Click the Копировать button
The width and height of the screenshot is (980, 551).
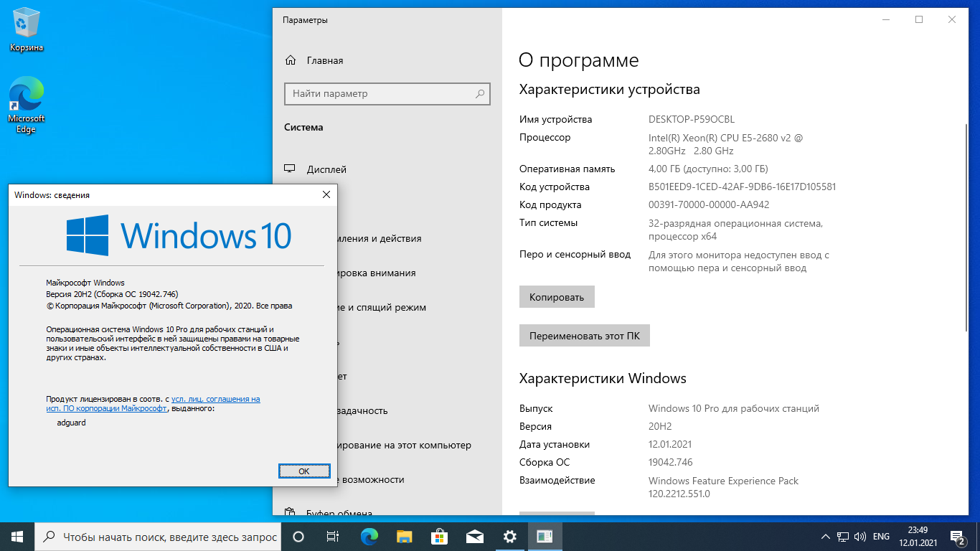click(x=557, y=297)
